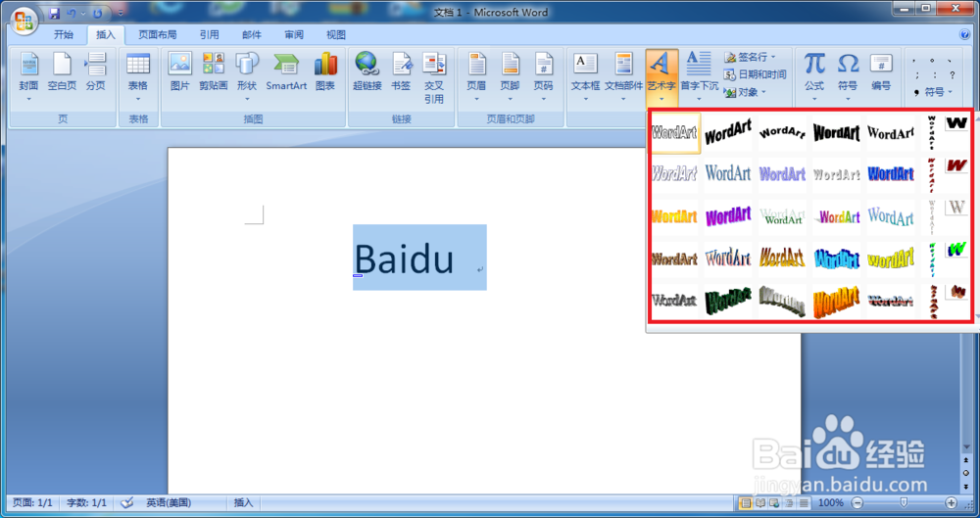980x518 pixels.
Task: Insert a page break (分页)
Action: click(96, 72)
